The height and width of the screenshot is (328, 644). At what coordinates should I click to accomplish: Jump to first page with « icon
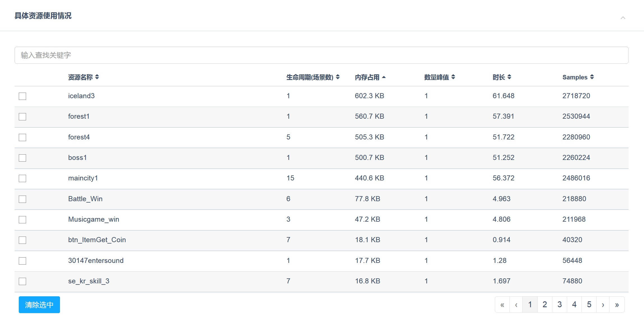[502, 305]
